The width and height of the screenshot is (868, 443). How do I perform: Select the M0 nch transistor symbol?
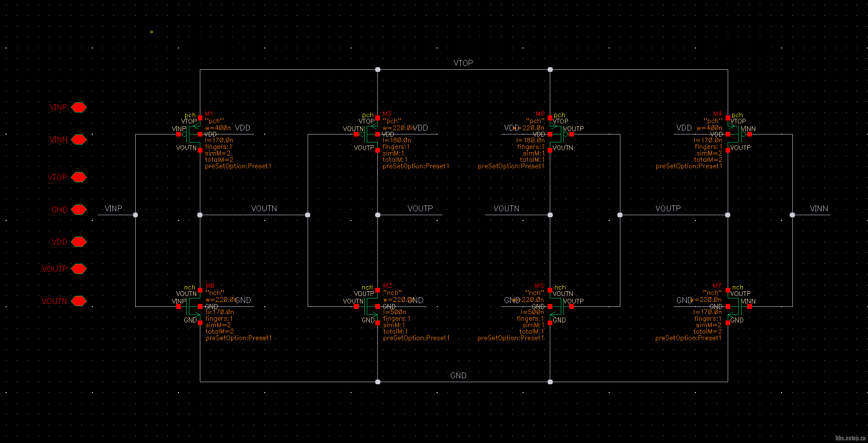[x=193, y=306]
